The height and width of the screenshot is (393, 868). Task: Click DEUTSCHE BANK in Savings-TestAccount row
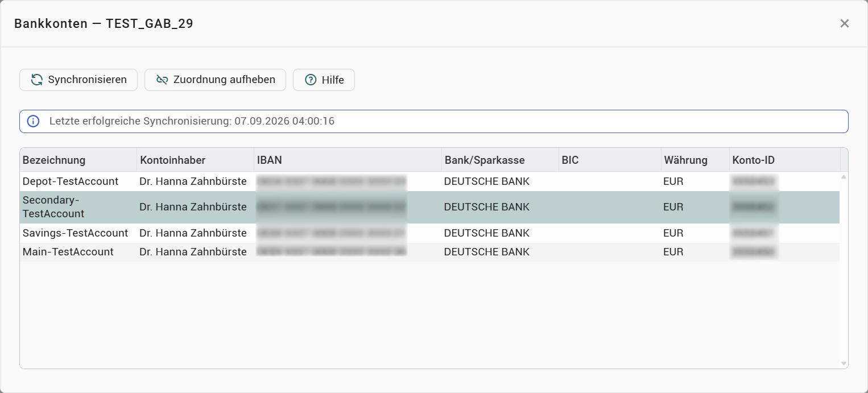coord(487,233)
